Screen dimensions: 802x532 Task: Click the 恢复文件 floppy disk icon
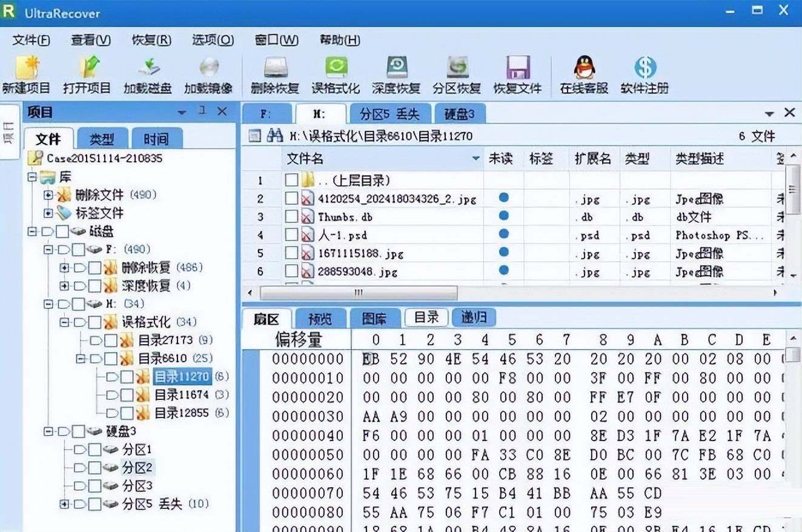518,68
